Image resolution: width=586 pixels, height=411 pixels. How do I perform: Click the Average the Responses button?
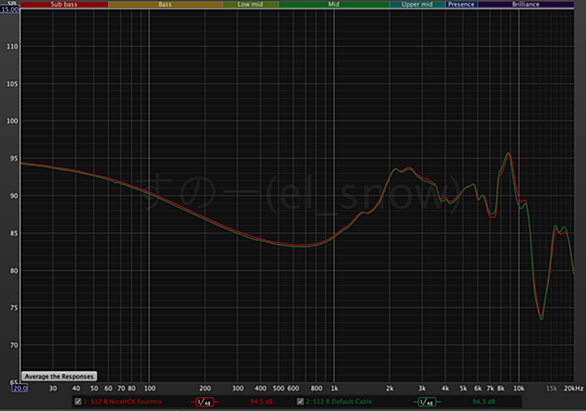tap(59, 376)
